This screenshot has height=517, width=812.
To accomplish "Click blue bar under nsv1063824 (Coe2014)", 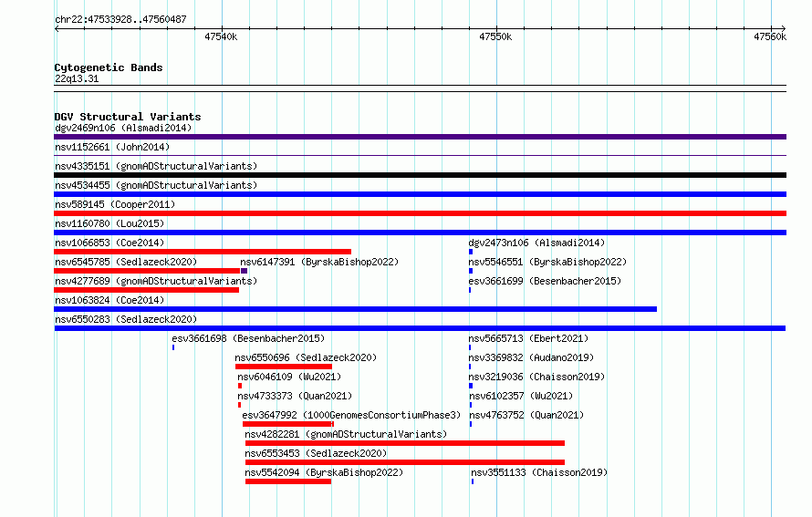I will click(355, 309).
